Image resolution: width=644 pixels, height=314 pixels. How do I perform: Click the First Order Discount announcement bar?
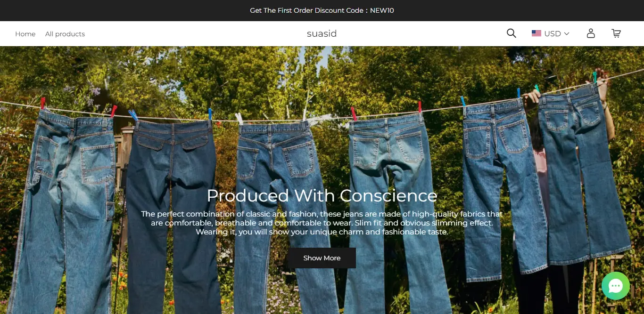click(x=322, y=10)
